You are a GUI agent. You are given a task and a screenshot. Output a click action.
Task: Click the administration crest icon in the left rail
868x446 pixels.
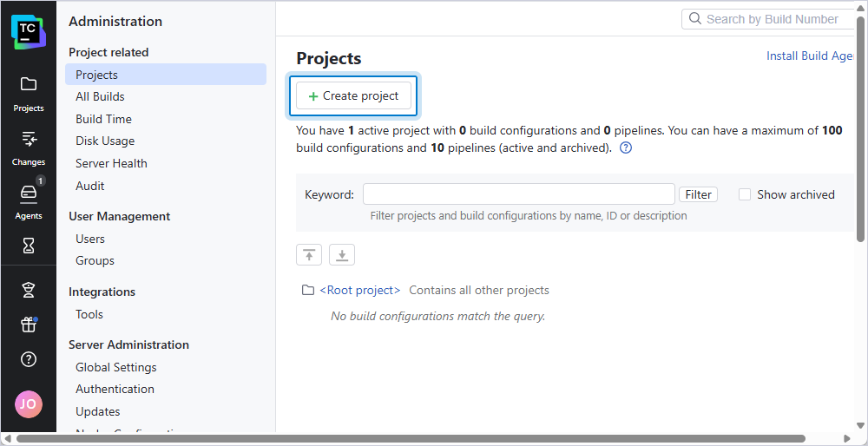pyautogui.click(x=29, y=290)
